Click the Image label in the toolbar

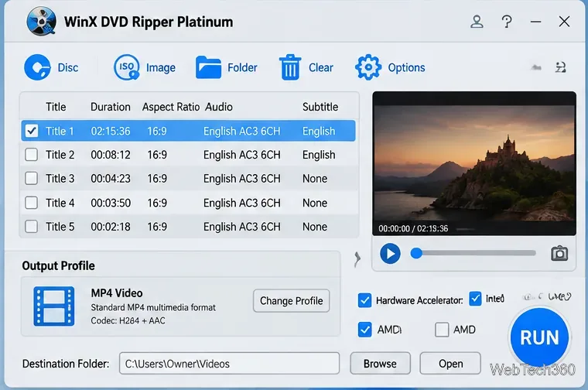(x=161, y=67)
